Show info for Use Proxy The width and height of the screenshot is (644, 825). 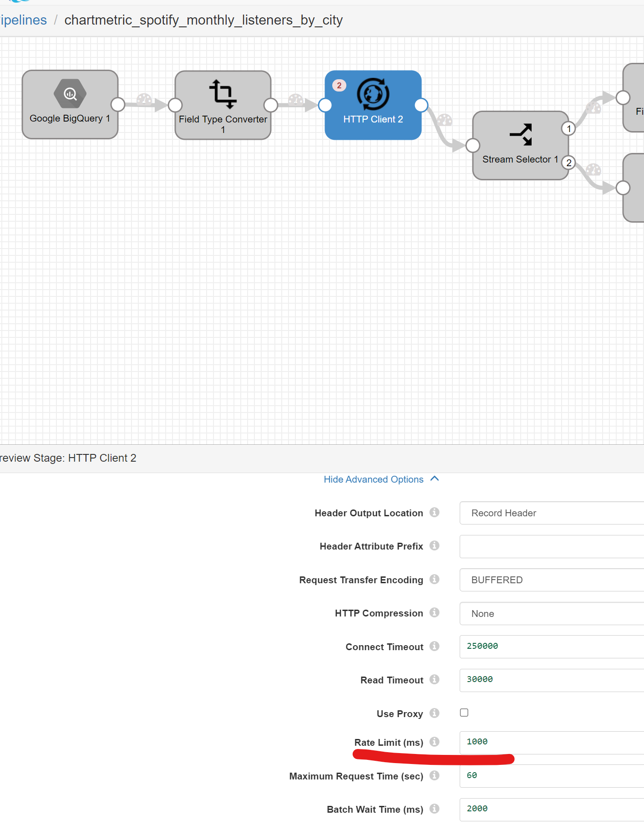point(435,713)
